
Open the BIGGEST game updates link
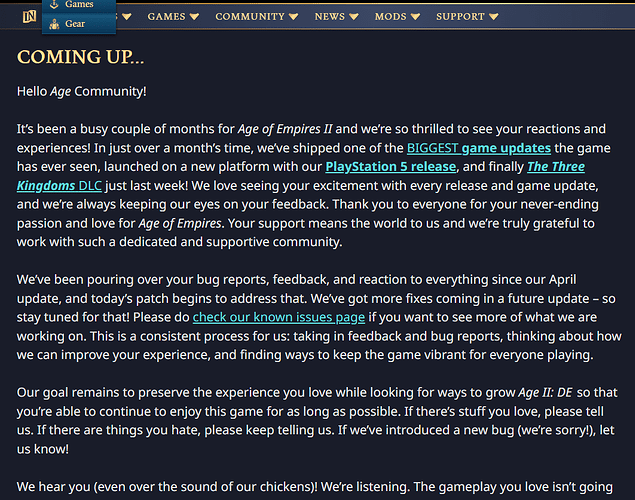click(479, 148)
